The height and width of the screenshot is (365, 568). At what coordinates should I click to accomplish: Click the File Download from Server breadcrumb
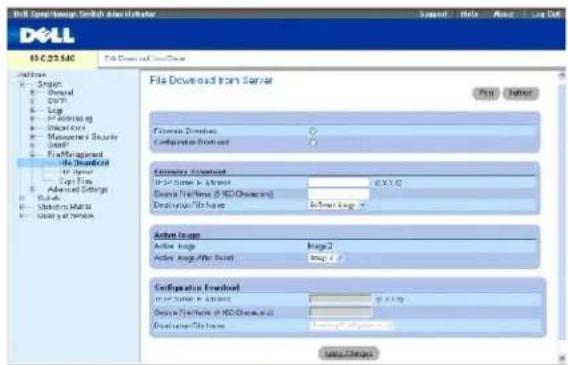tap(145, 59)
